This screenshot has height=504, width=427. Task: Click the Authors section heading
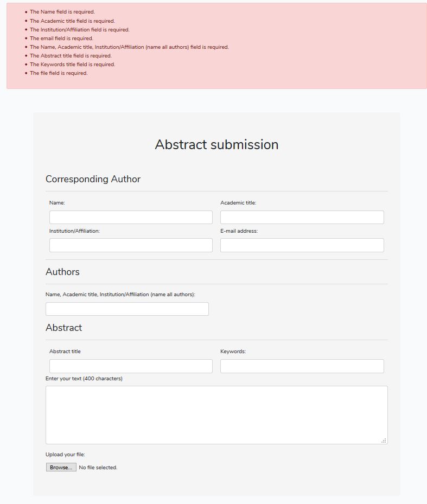(x=62, y=272)
